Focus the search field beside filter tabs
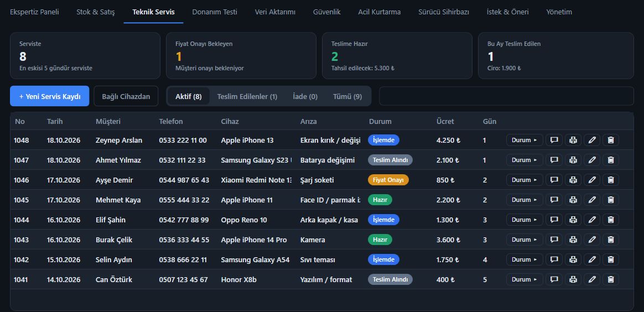The height and width of the screenshot is (312, 644). pyautogui.click(x=506, y=96)
